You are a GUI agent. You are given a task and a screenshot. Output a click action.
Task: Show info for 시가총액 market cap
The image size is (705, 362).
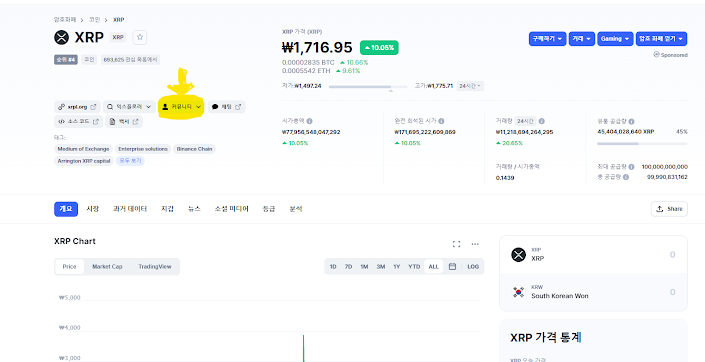coord(310,121)
